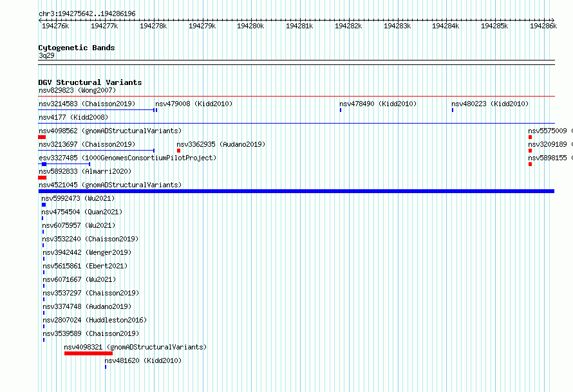Click the nsv829823 (Wong2007) variant label
This screenshot has height=392, width=573.
point(77,90)
